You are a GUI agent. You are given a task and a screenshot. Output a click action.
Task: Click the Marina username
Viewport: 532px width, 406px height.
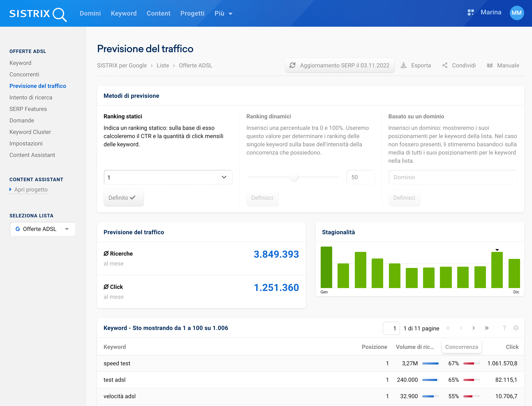click(491, 12)
